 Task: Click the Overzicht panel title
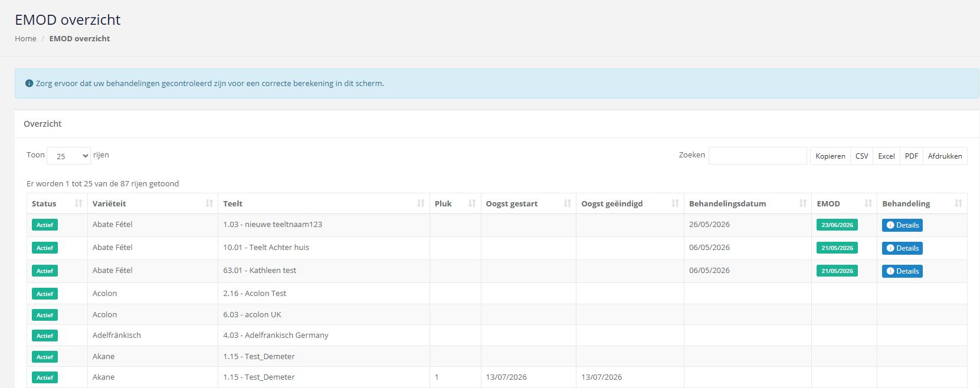[42, 124]
